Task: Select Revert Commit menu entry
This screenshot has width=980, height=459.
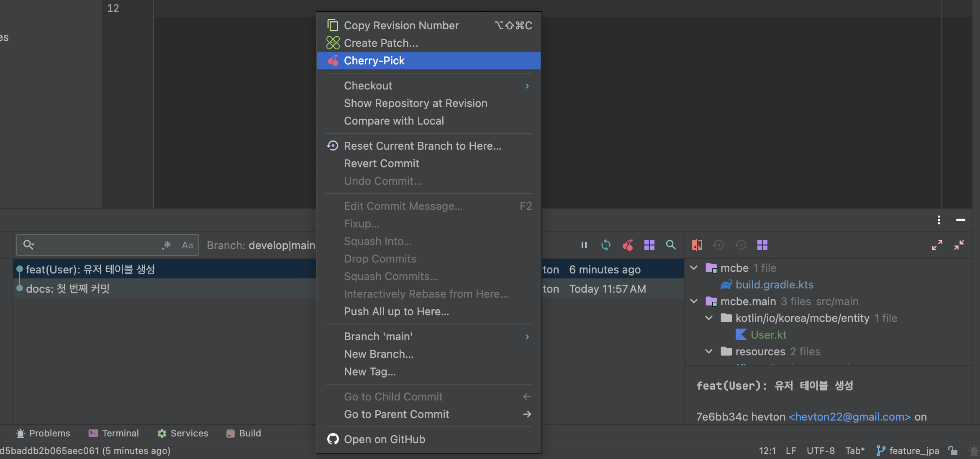Action: pos(381,163)
